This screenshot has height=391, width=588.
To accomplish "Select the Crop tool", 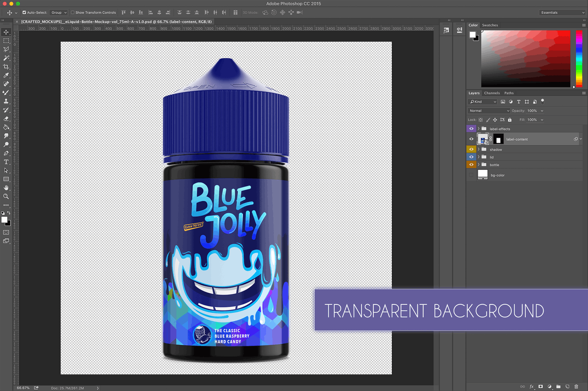I will 6,66.
